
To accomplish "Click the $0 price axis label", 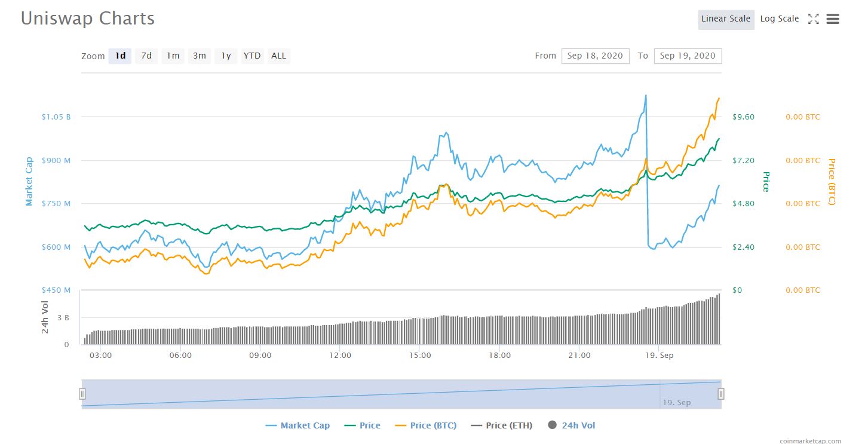I will 737,290.
